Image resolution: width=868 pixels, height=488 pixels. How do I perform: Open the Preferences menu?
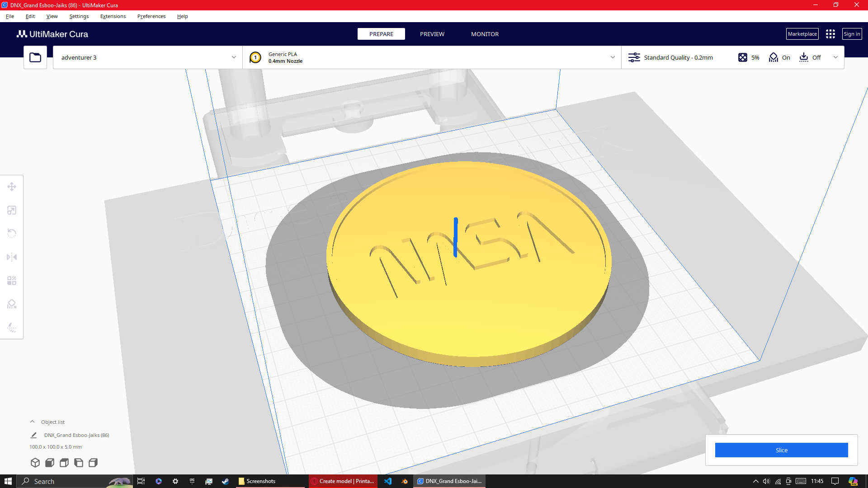[x=151, y=16]
